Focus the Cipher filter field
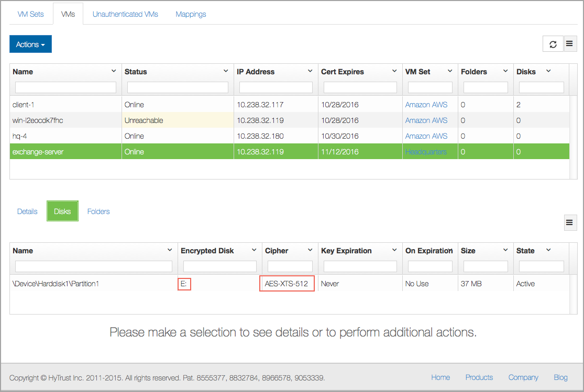This screenshot has width=584, height=392. coord(290,266)
